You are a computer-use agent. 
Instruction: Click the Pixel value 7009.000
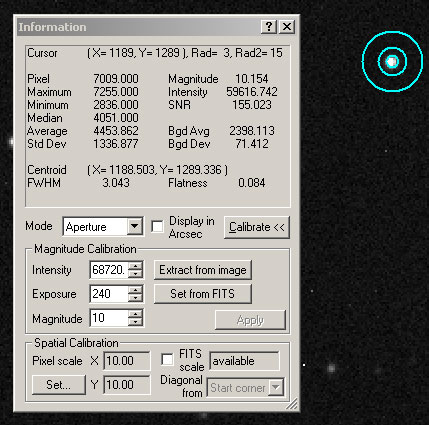[x=116, y=79]
